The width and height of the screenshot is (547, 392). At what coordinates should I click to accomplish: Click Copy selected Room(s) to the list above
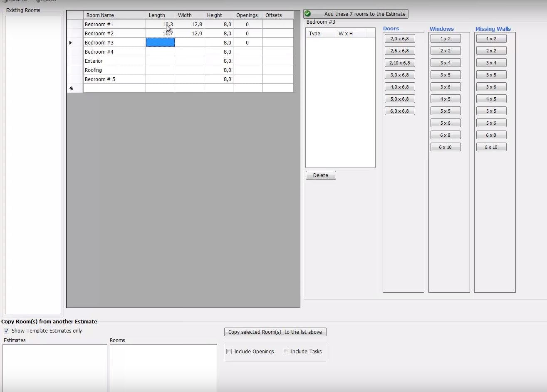[275, 332]
